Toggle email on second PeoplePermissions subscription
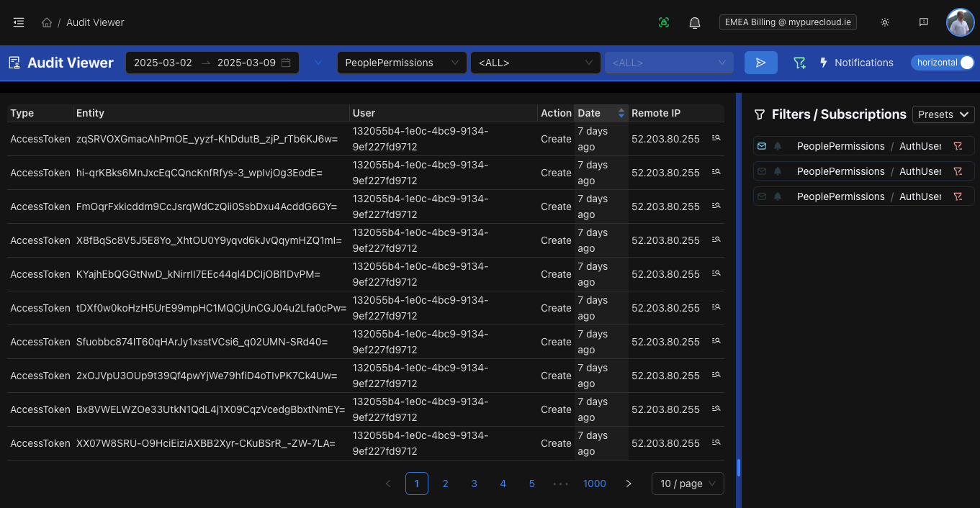The height and width of the screenshot is (508, 980). pos(762,171)
